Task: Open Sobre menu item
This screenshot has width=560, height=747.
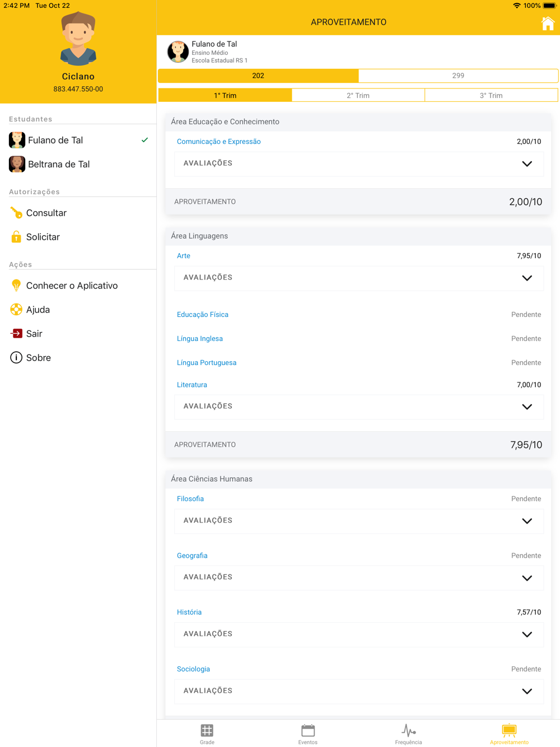Action: [78, 358]
